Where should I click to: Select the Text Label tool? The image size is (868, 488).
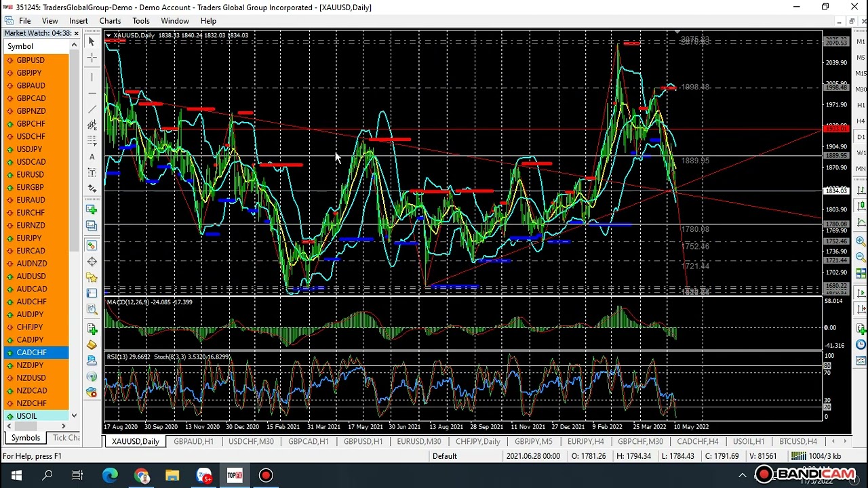coord(92,173)
